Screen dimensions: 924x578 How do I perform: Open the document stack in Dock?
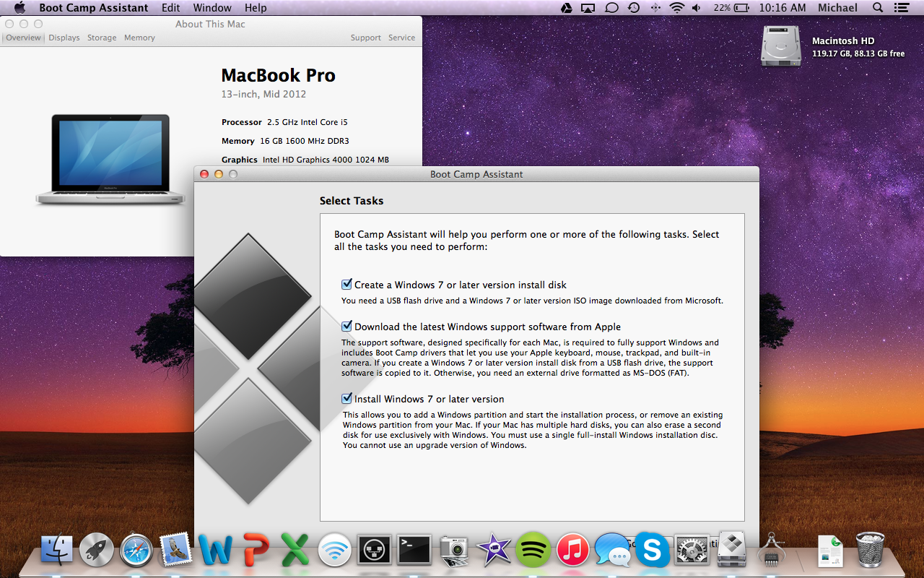830,551
